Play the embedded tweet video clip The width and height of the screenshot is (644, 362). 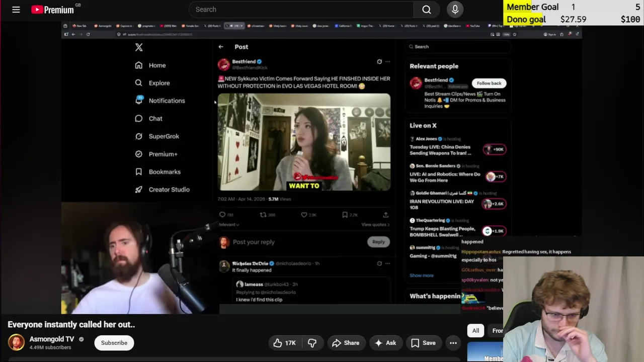304,142
